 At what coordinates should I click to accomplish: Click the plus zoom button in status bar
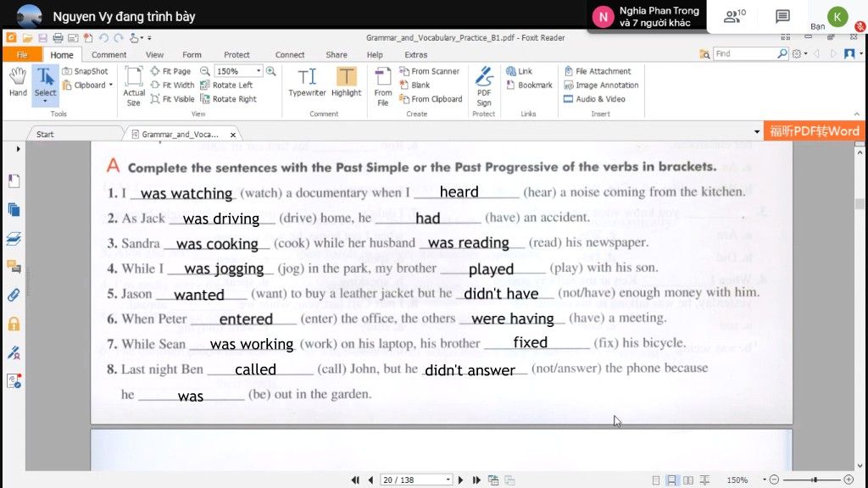(849, 480)
